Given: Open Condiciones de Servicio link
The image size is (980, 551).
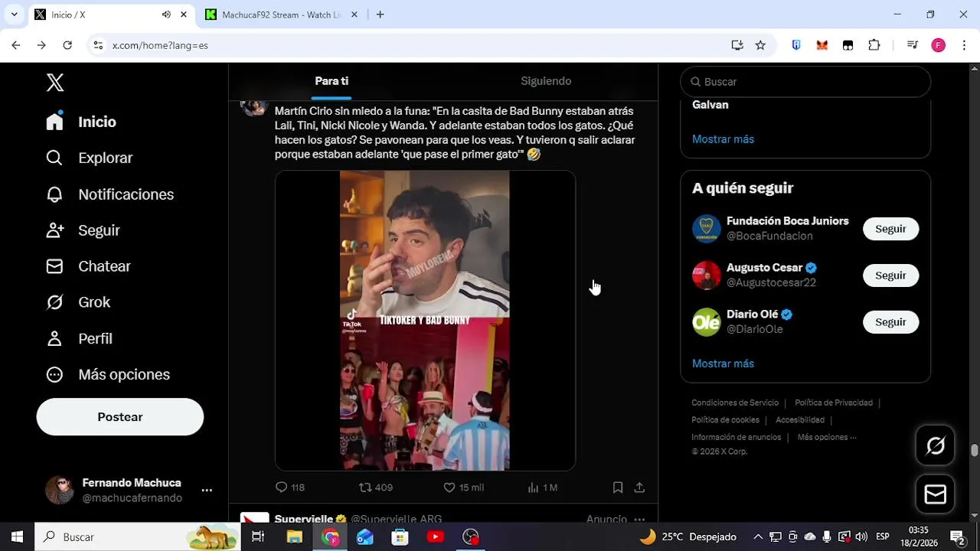Looking at the screenshot, I should click(735, 403).
